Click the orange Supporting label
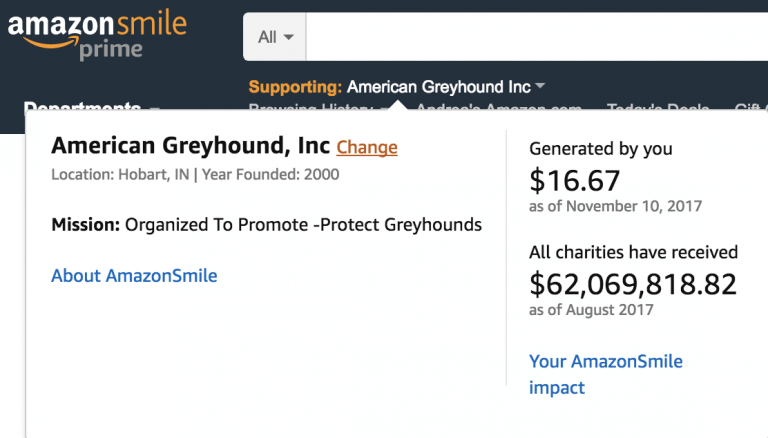 tap(295, 87)
